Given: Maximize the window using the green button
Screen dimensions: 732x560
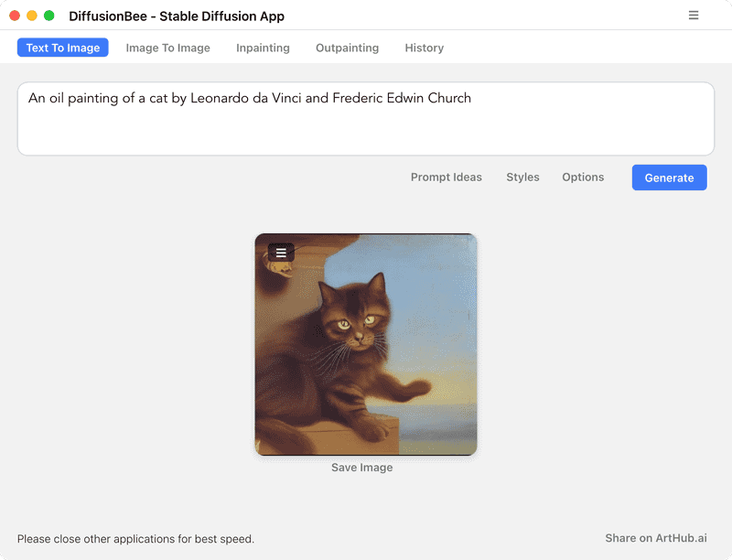Looking at the screenshot, I should [49, 16].
